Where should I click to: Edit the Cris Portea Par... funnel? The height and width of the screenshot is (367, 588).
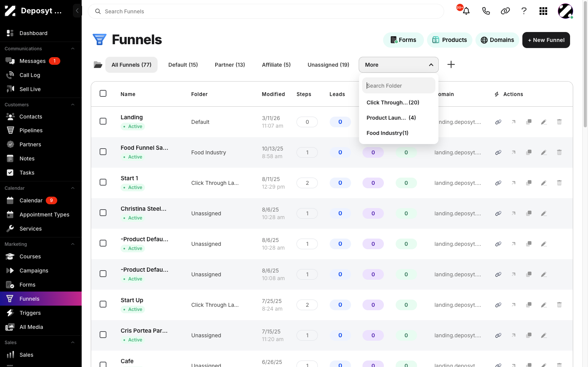tap(544, 335)
